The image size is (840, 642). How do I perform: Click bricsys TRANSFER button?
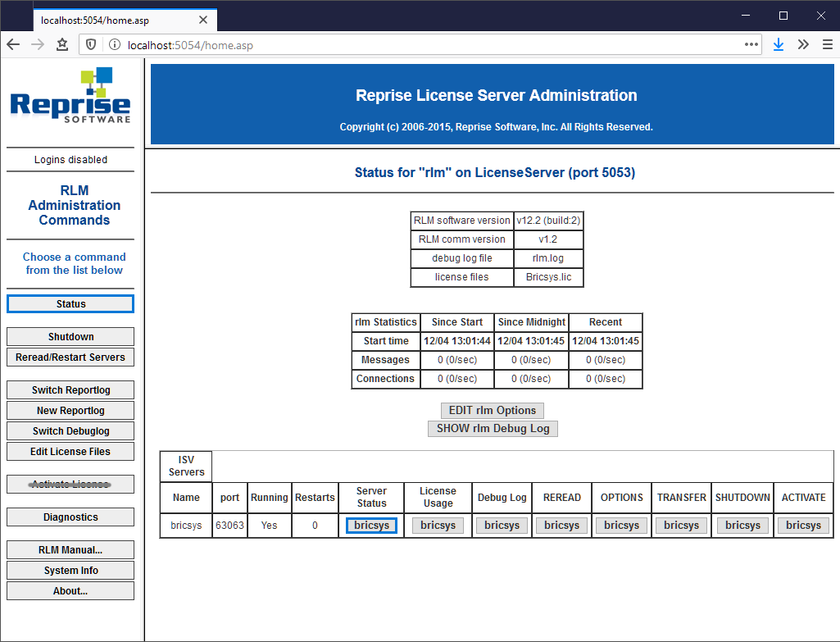(x=682, y=526)
